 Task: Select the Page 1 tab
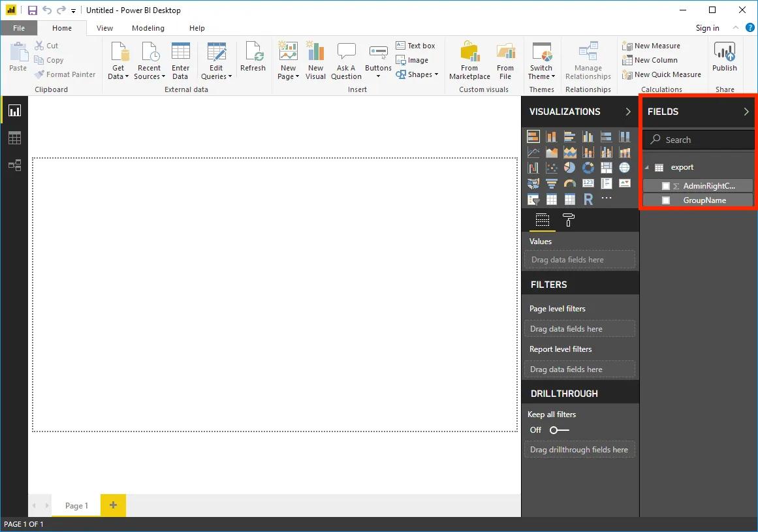tap(76, 505)
